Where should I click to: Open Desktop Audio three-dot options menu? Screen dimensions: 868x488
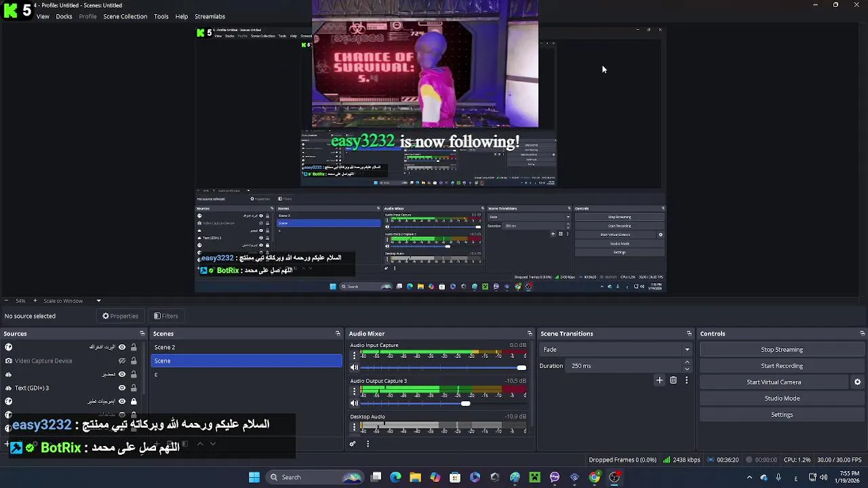pyautogui.click(x=354, y=427)
